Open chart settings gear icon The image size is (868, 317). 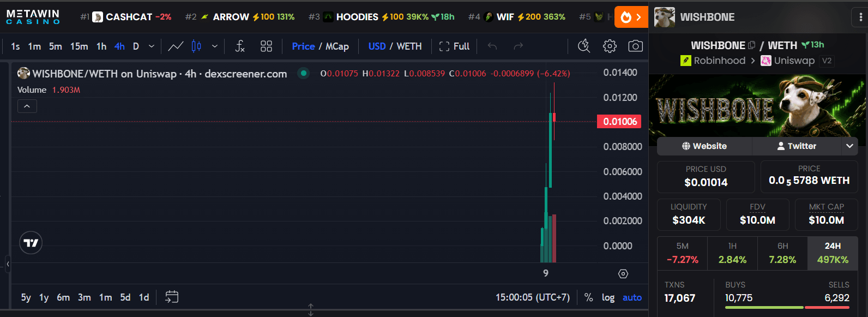click(610, 46)
